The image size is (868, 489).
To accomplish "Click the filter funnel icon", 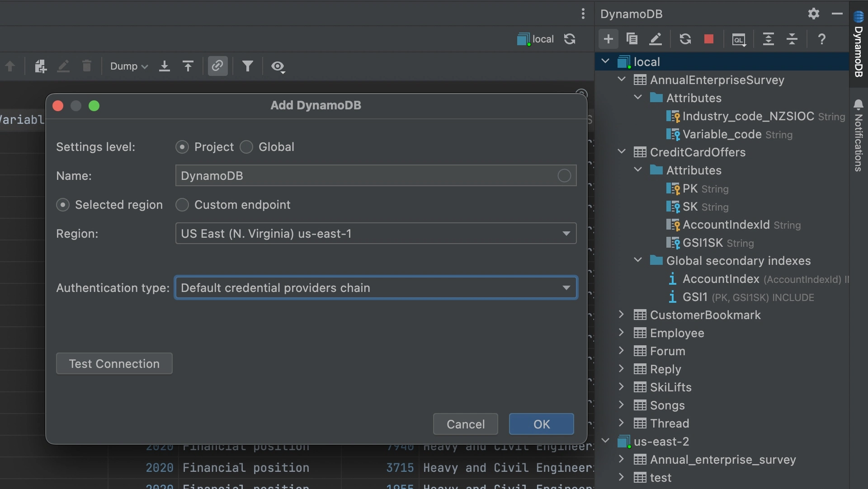I will coord(247,66).
